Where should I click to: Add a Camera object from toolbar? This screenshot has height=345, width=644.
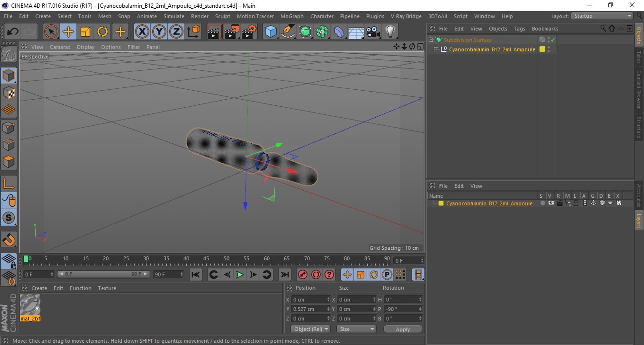[373, 32]
